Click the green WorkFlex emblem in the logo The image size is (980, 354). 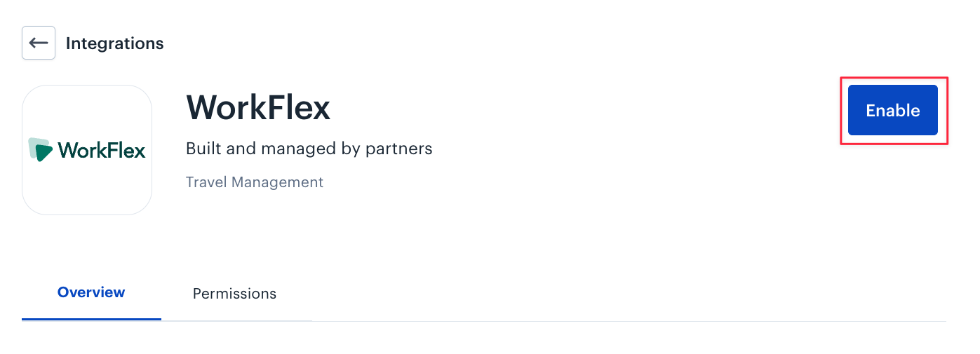[x=41, y=149]
